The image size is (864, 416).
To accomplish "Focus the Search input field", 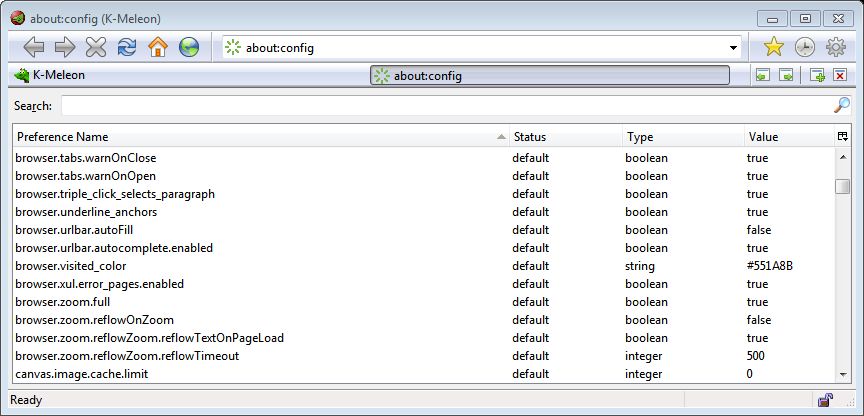I will (446, 105).
